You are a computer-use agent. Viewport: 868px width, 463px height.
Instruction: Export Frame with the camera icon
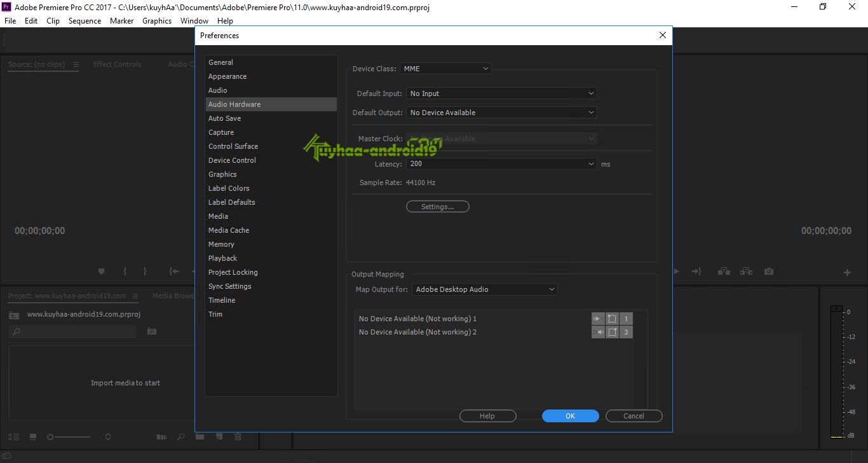click(x=768, y=271)
